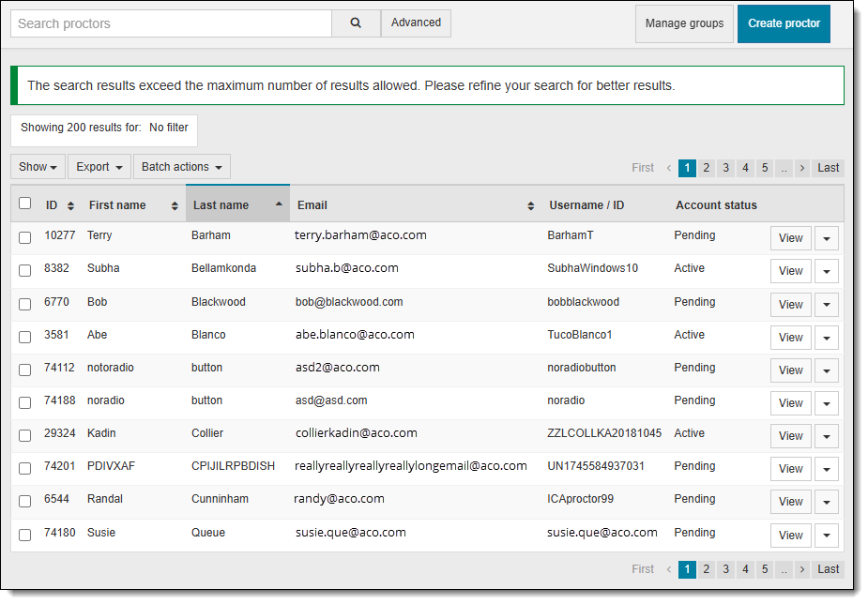Click the magnifying glass search icon
This screenshot has height=604, width=868.
coord(356,23)
